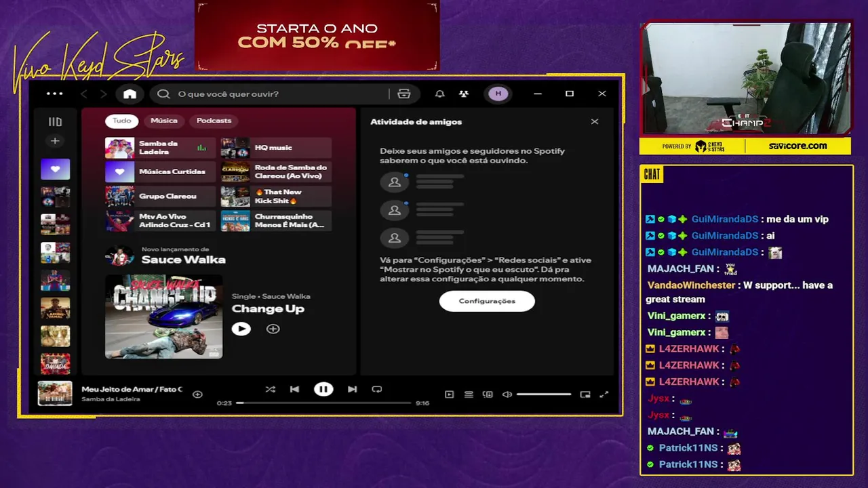Enter full screen player

[x=604, y=394]
